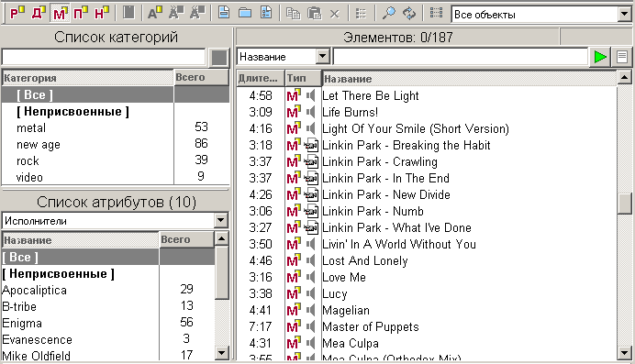Select track 'Livin' In A World Without You'
635x364 pixels.
(x=399, y=244)
